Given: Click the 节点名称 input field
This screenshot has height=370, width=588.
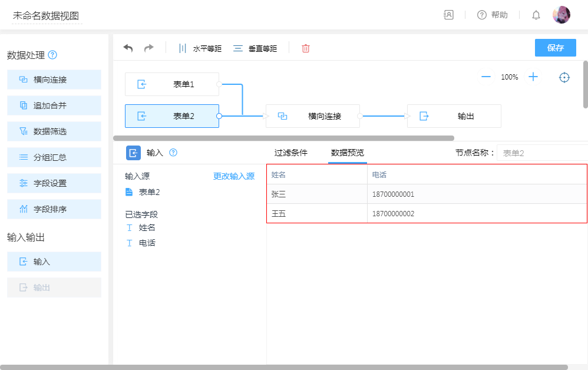Looking at the screenshot, I should tap(541, 153).
